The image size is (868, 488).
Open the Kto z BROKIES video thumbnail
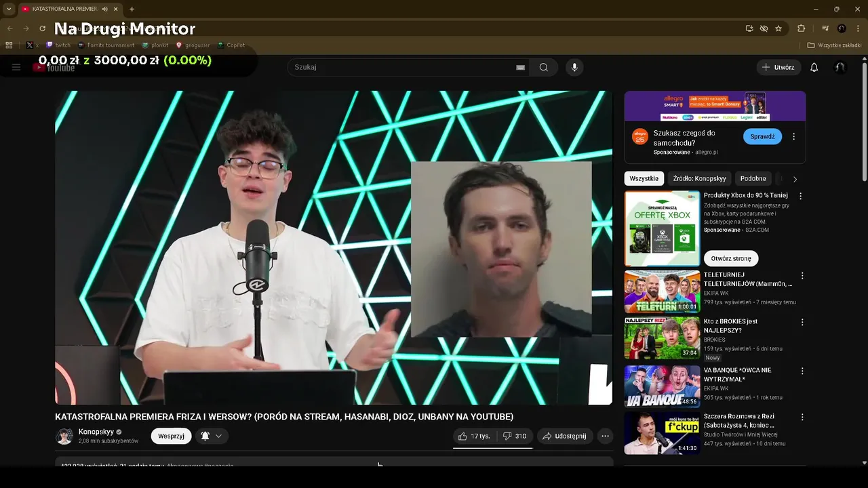pyautogui.click(x=662, y=338)
